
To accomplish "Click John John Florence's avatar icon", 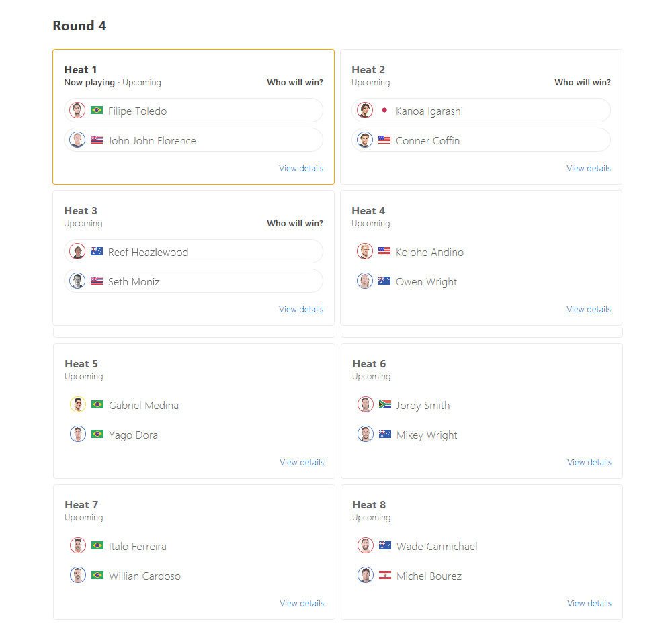I will [77, 140].
